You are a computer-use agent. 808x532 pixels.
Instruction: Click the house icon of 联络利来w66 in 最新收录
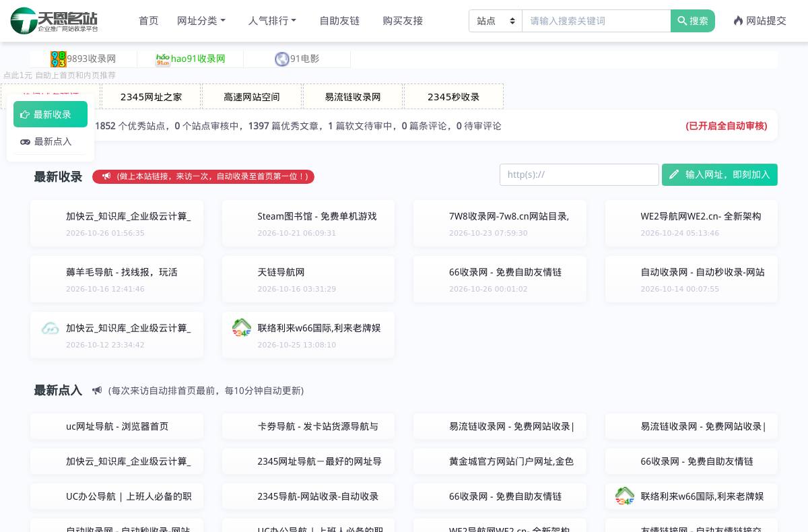pyautogui.click(x=242, y=328)
